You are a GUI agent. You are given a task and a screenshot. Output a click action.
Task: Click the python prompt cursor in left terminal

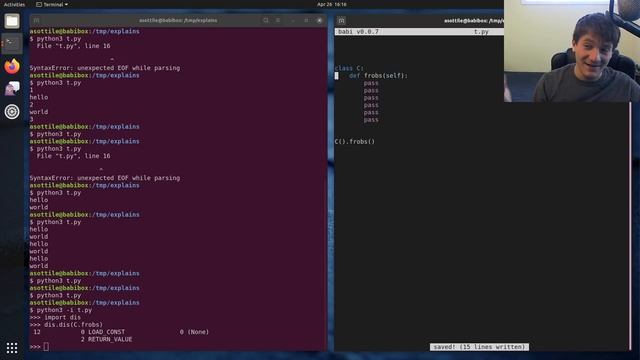(x=46, y=347)
